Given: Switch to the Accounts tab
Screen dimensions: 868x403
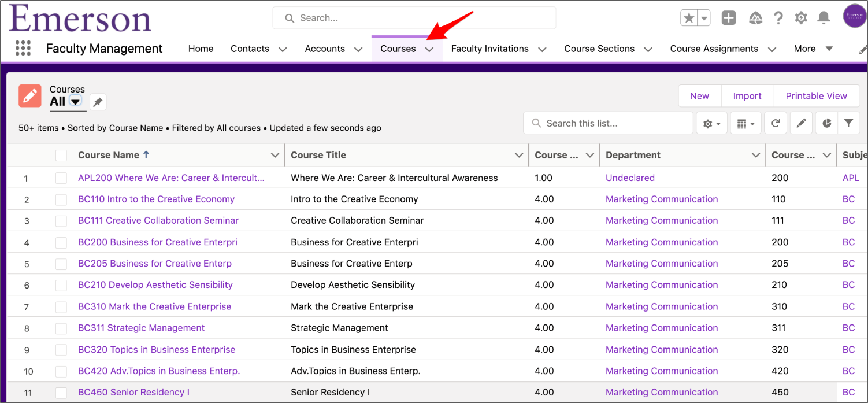Looking at the screenshot, I should coord(325,49).
